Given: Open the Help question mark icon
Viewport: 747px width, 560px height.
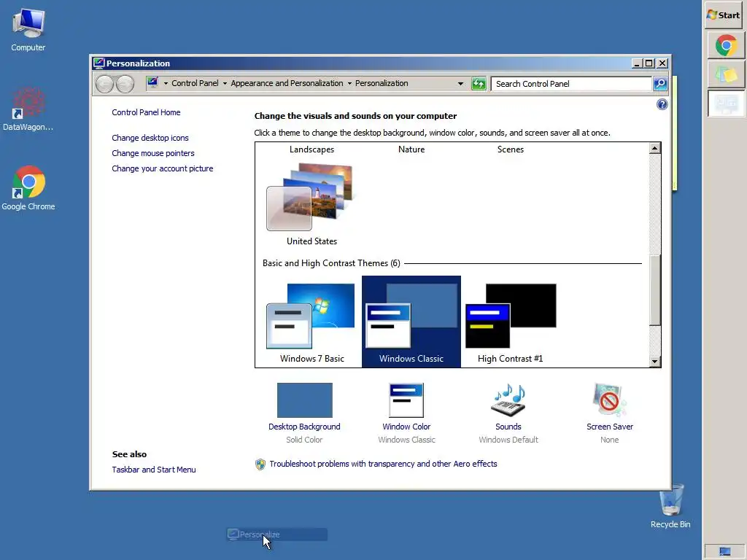Looking at the screenshot, I should tap(662, 104).
